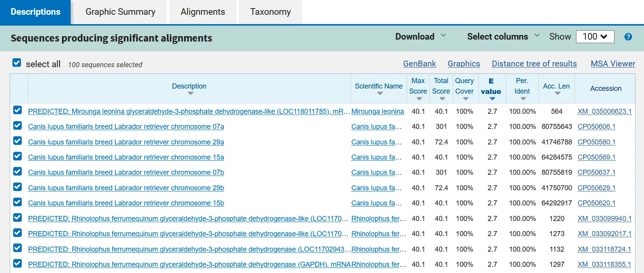Image resolution: width=644 pixels, height=273 pixels.
Task: Open accession XM_035006623.1 link
Action: (604, 111)
